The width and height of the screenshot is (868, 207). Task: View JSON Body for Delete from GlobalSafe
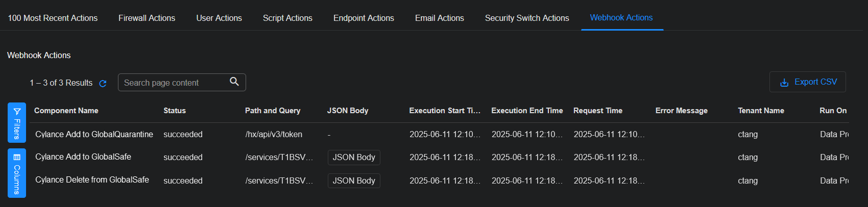point(354,180)
